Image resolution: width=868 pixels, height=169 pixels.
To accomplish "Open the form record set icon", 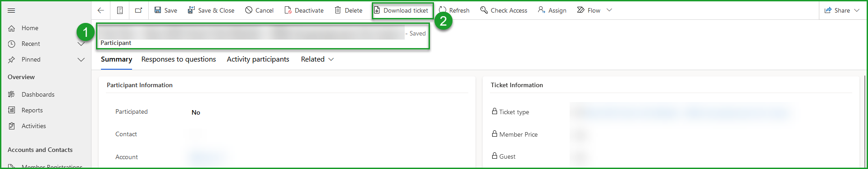I will 120,10.
